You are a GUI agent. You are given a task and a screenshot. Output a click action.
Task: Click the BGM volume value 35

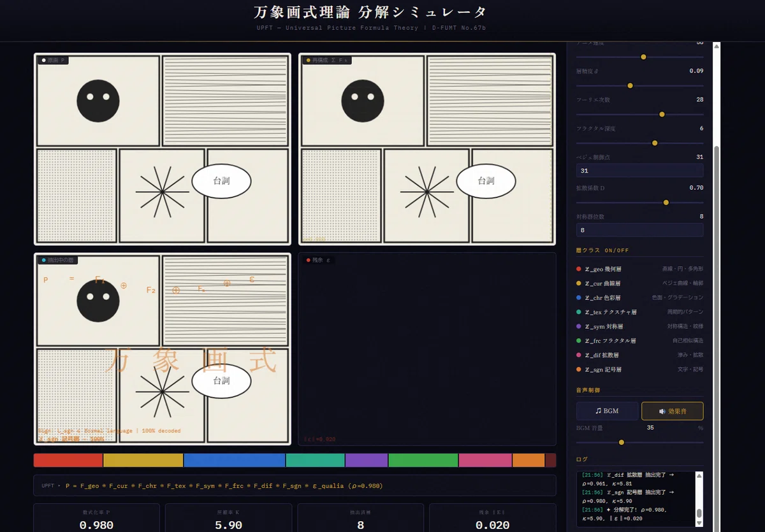tap(650, 428)
